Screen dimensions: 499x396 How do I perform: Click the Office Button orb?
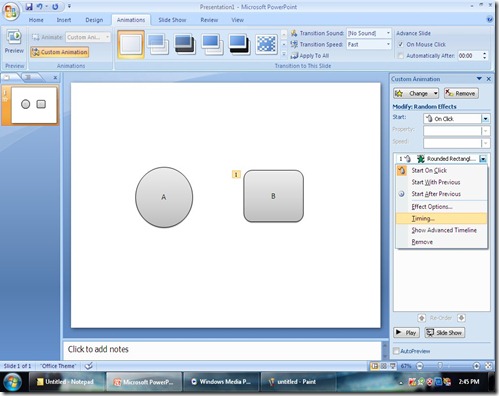[11, 12]
